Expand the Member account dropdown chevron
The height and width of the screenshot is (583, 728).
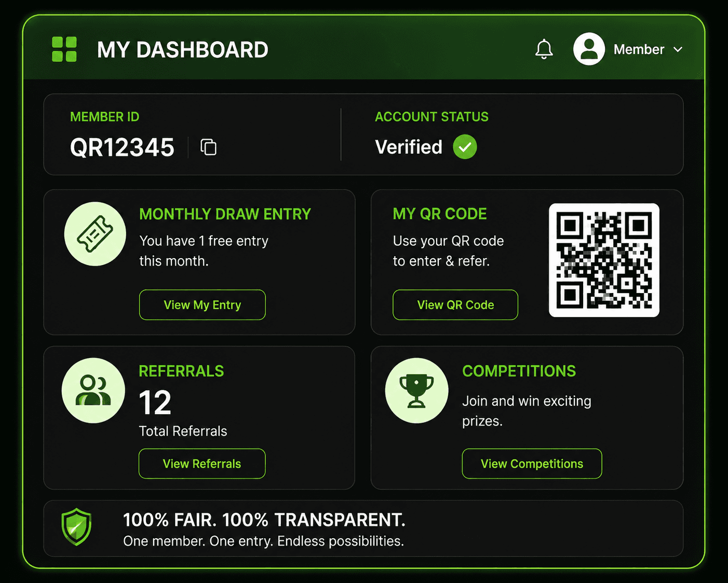(678, 49)
